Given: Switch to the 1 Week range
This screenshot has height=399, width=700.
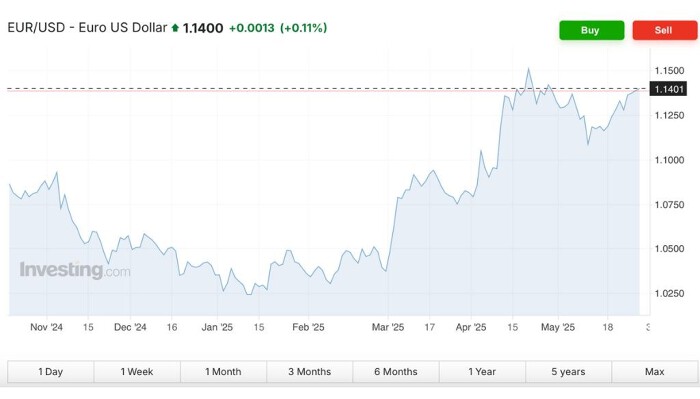Looking at the screenshot, I should click(137, 372).
